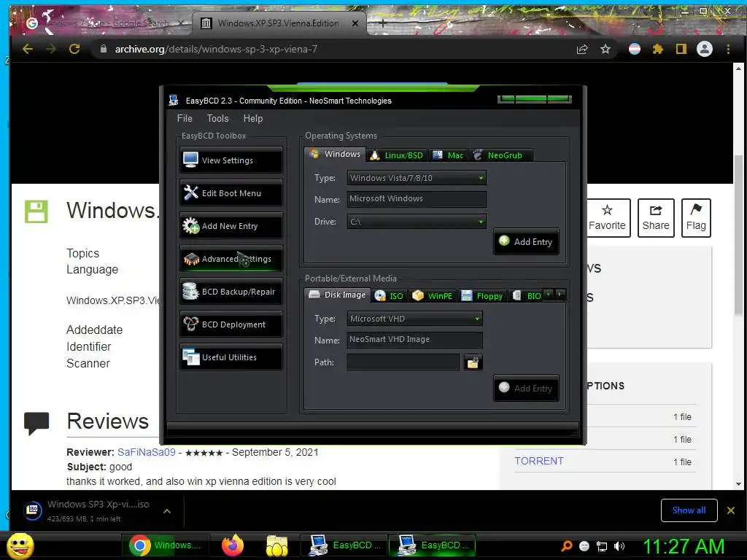Viewport: 747px width, 560px height.
Task: Switch to Mac tab
Action: pyautogui.click(x=448, y=155)
